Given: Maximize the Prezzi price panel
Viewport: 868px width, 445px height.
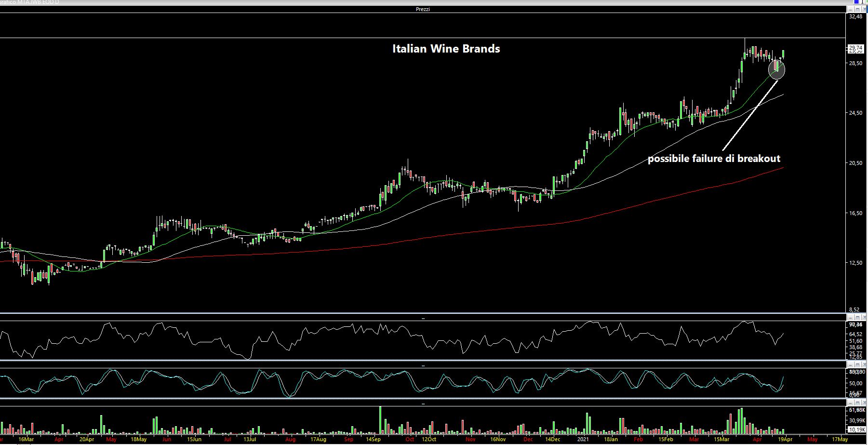Looking at the screenshot, I should (x=857, y=9).
